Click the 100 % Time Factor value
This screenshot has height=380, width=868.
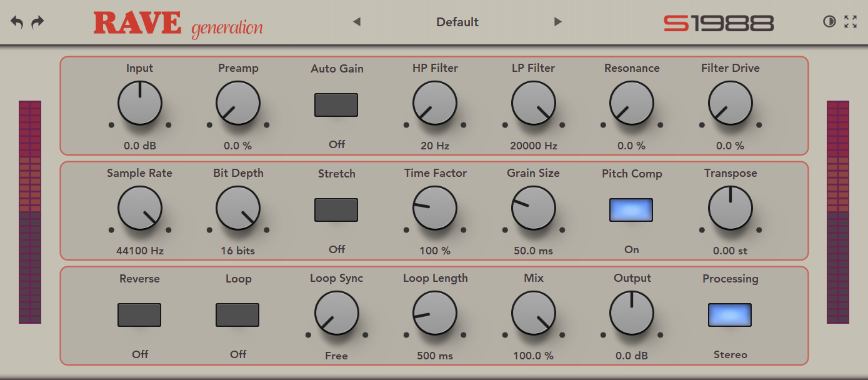(435, 251)
